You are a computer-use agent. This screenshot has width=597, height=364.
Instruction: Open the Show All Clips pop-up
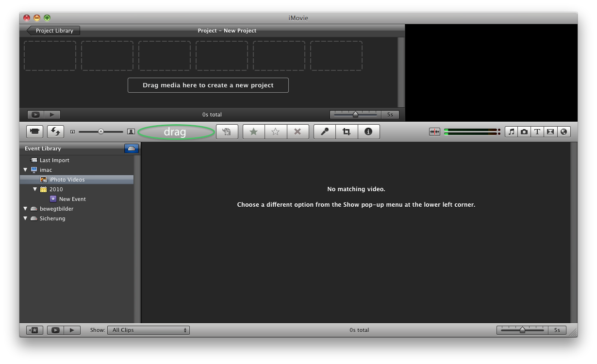tap(149, 330)
